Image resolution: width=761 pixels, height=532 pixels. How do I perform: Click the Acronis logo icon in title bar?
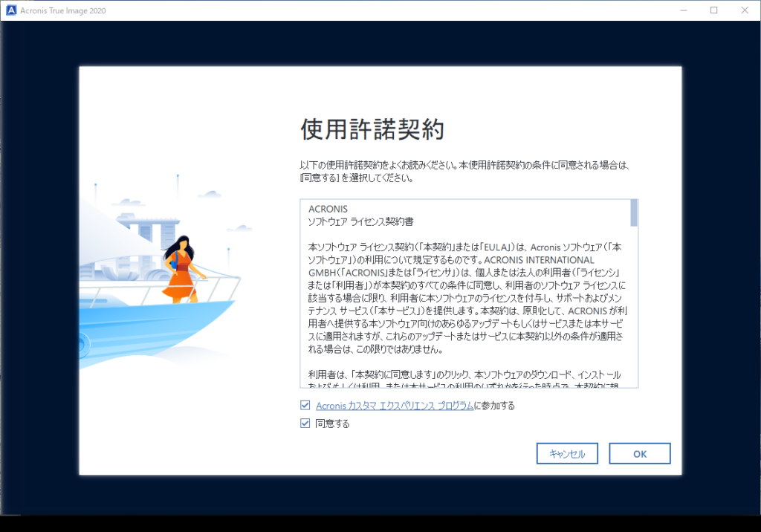coord(10,10)
